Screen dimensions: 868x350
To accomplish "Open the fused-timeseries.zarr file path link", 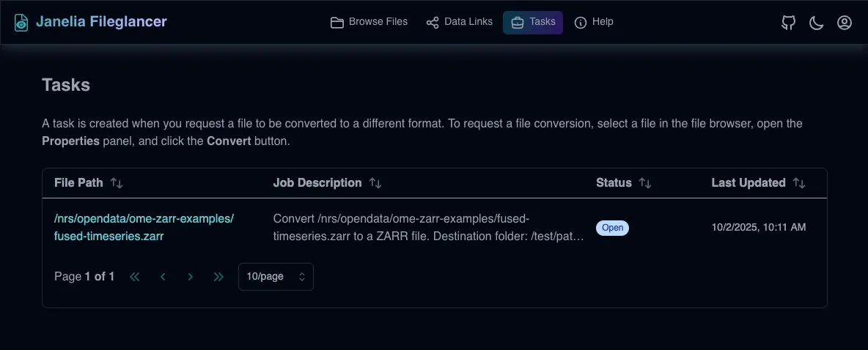I will tap(144, 227).
